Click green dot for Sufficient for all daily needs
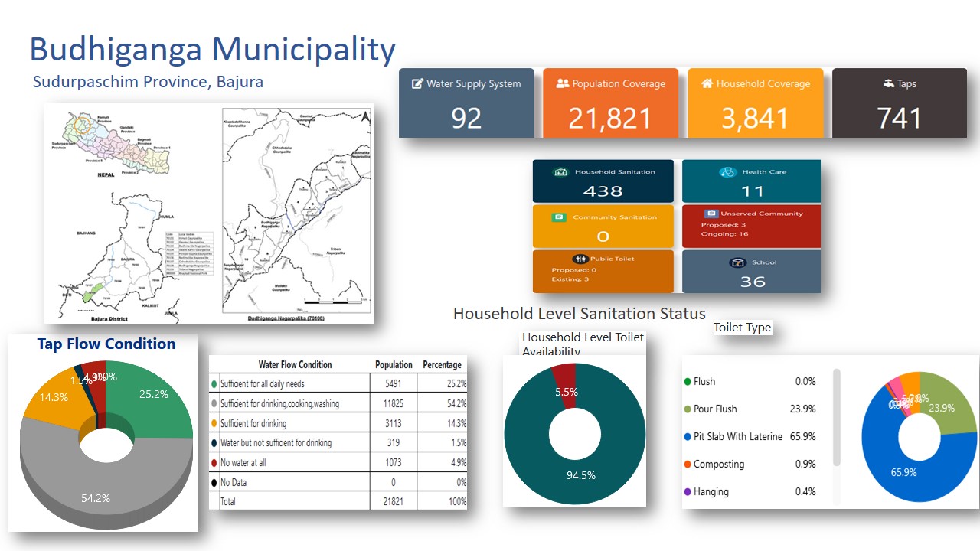The width and height of the screenshot is (980, 551). (x=214, y=383)
